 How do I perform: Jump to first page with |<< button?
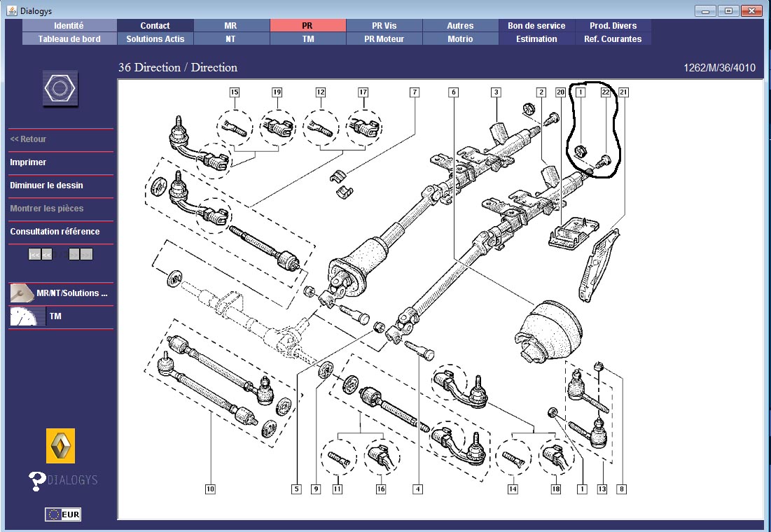coord(34,254)
